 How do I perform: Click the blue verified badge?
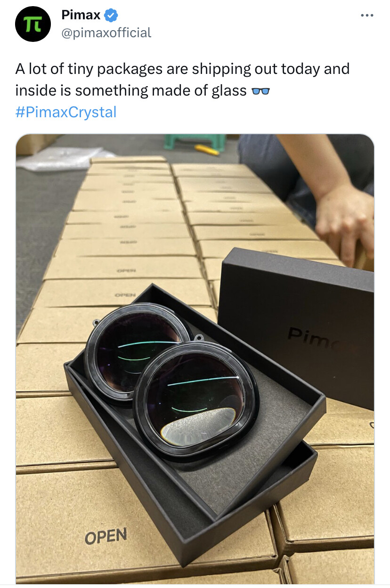coord(111,16)
